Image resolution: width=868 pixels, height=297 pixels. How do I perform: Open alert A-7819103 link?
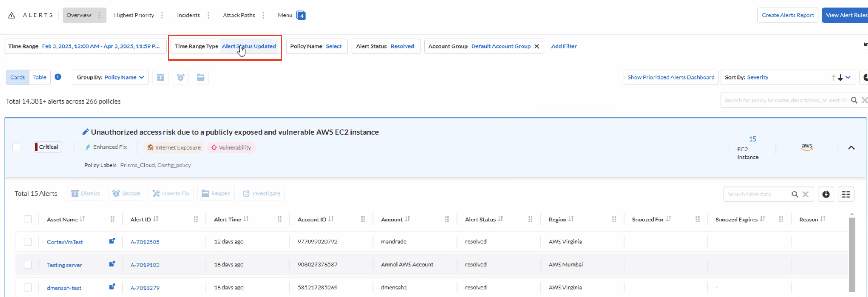point(145,265)
